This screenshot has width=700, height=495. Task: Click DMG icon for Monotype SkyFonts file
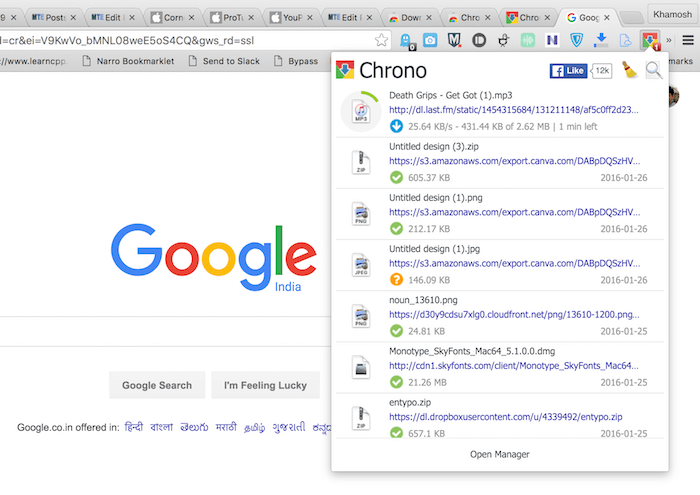point(361,367)
